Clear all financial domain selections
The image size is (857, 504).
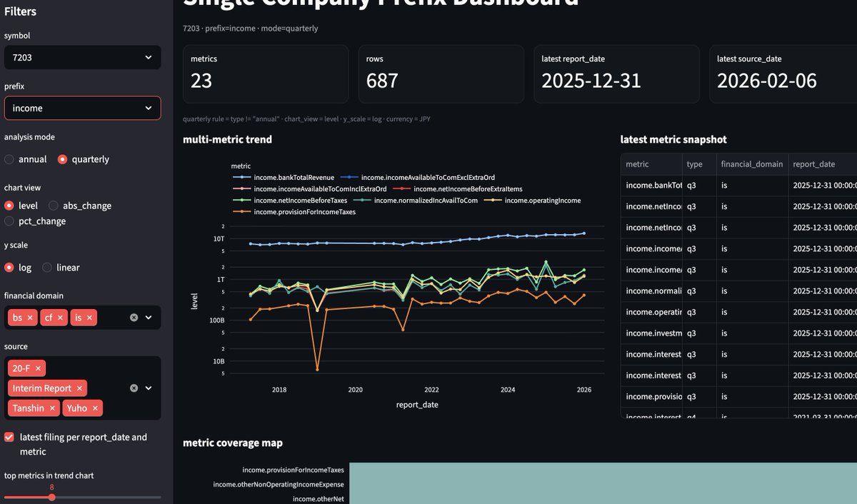click(x=134, y=318)
